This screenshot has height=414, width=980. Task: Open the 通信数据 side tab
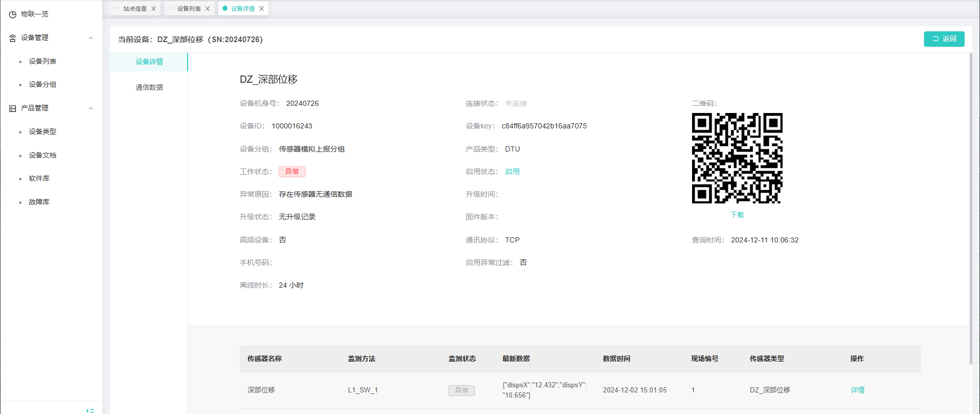pos(149,87)
